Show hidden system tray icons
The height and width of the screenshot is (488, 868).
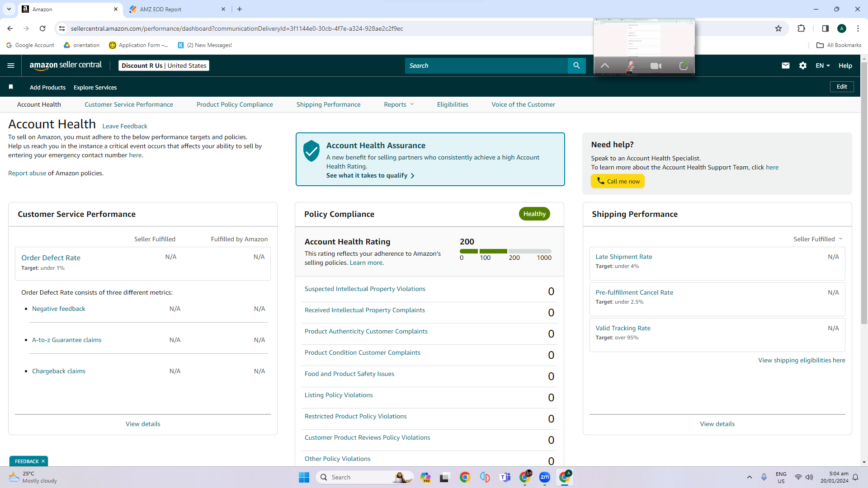[750, 477]
